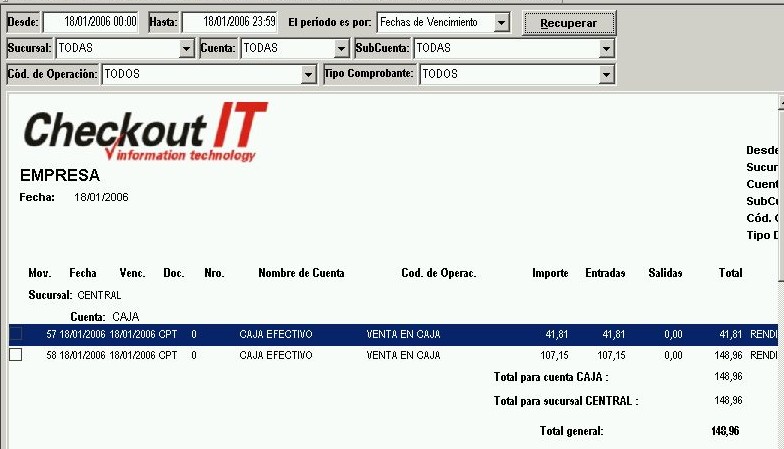Click the Entradas column header
Viewport: 784px width, 449px height.
[605, 273]
